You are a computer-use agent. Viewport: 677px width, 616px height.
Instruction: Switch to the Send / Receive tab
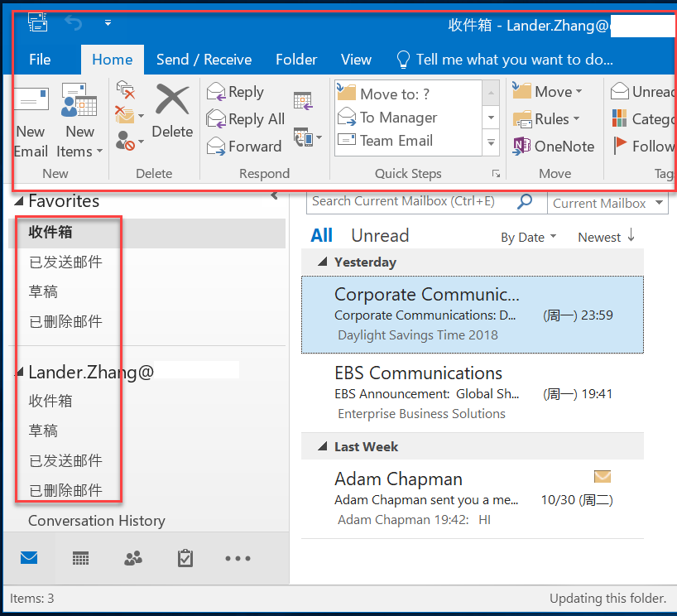204,60
